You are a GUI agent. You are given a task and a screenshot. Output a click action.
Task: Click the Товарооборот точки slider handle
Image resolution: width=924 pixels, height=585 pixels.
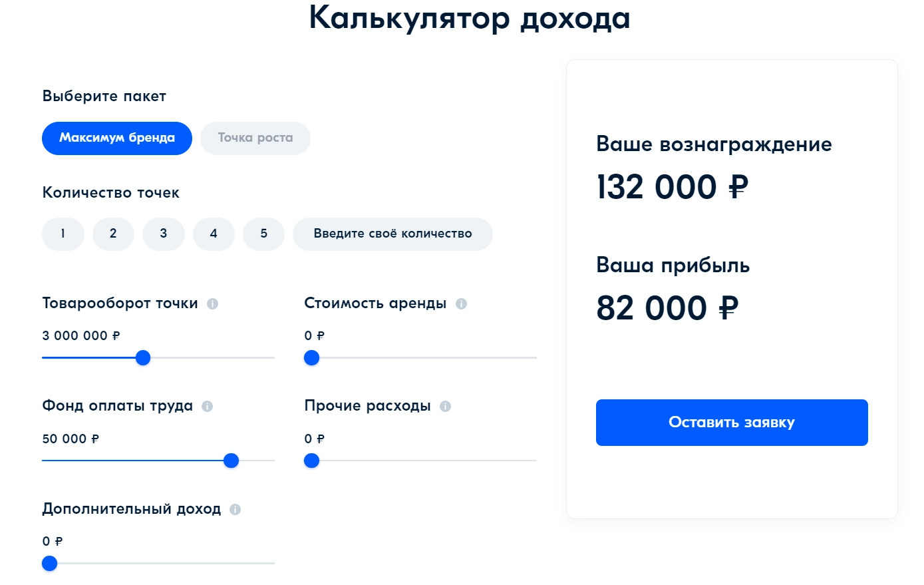(x=143, y=358)
